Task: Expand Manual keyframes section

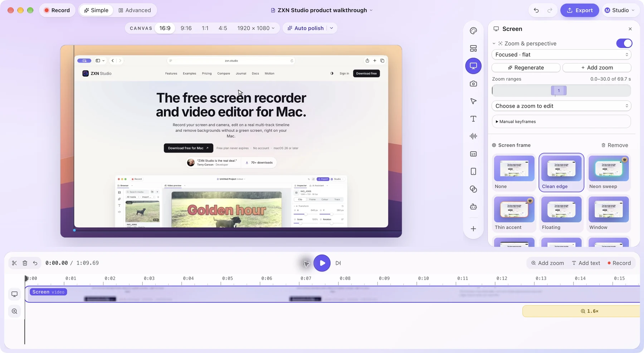Action: pos(561,122)
